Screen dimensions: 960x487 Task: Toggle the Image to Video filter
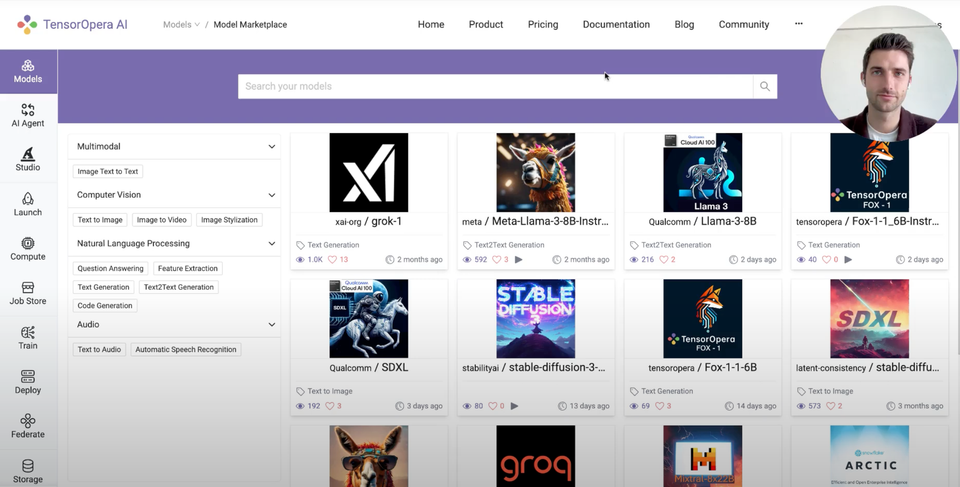(x=162, y=220)
